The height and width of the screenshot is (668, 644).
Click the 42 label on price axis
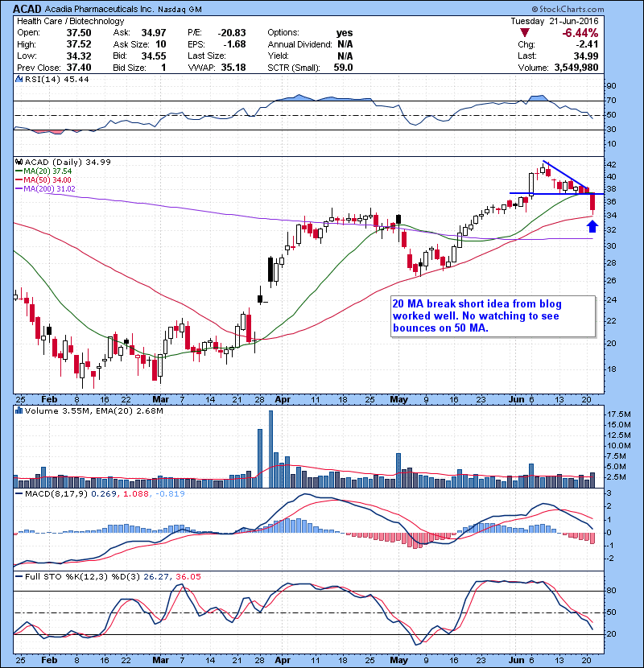(x=611, y=165)
